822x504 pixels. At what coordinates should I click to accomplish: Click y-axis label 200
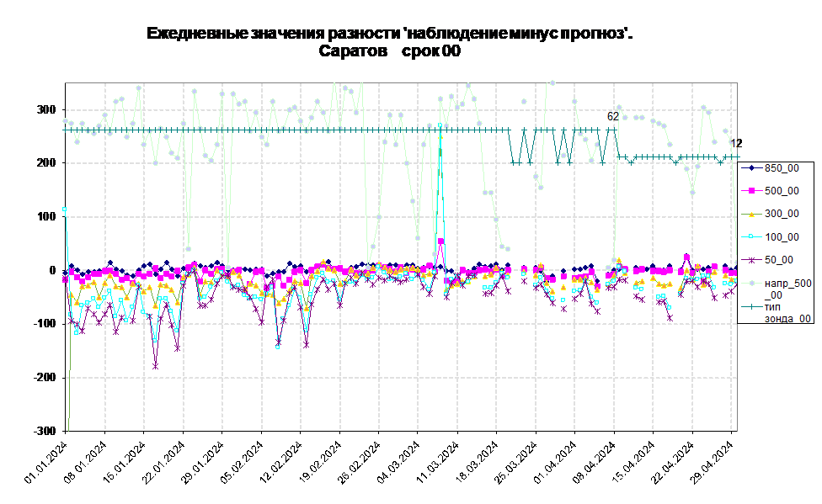[45, 163]
